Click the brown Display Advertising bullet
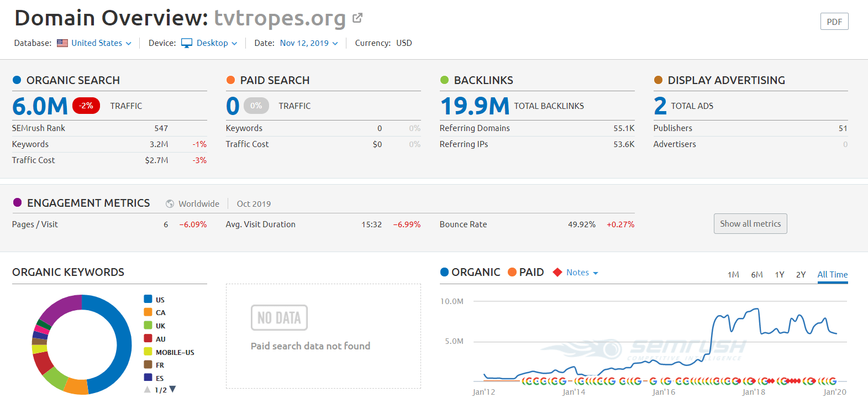 [x=658, y=80]
